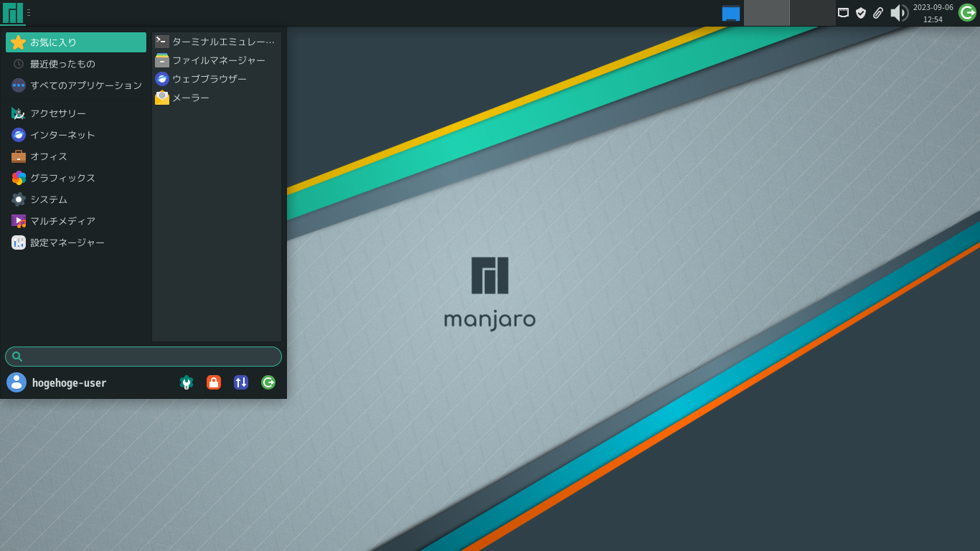Click the speaker volume tray icon
Viewport: 980px width, 551px height.
click(899, 12)
